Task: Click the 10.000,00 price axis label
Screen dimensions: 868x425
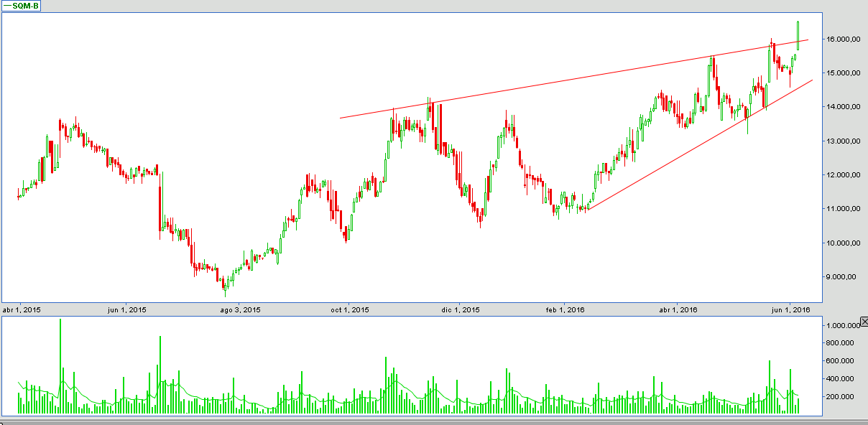Action: (844, 243)
